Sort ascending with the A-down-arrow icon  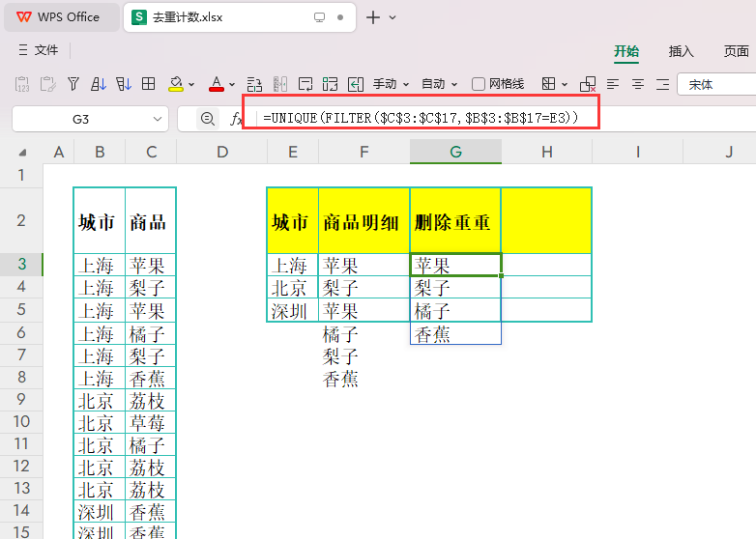(99, 84)
